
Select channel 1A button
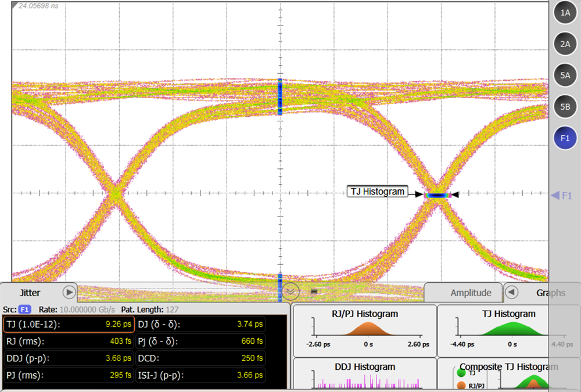coord(565,12)
